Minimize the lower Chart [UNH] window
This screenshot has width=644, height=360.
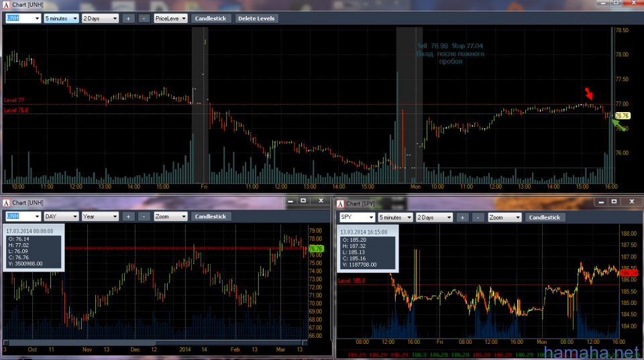tap(290, 201)
